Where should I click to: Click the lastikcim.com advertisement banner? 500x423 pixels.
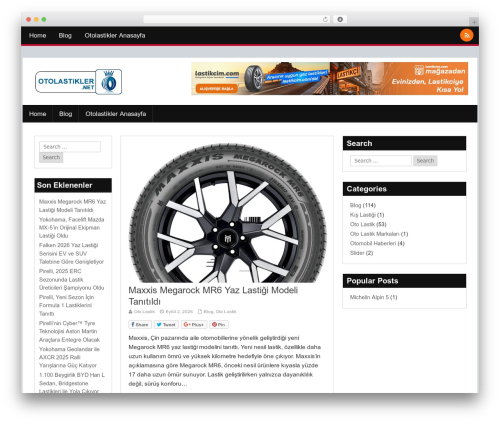tap(329, 78)
